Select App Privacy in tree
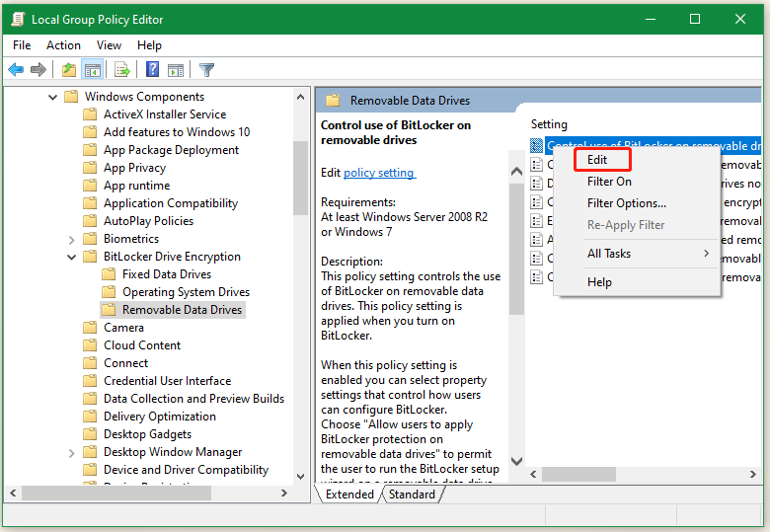 [x=134, y=168]
